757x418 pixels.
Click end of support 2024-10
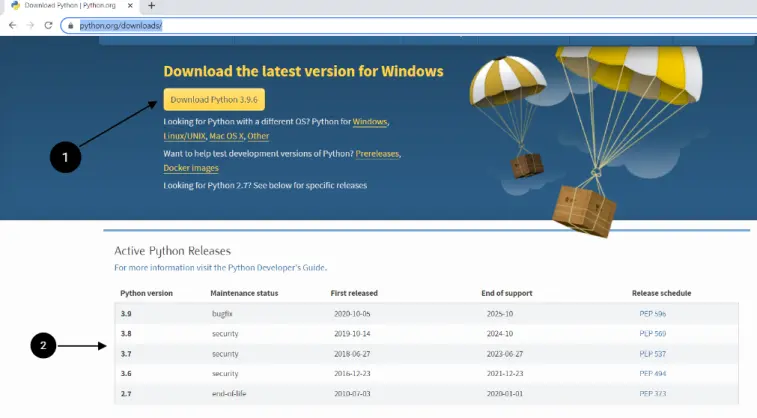[500, 334]
